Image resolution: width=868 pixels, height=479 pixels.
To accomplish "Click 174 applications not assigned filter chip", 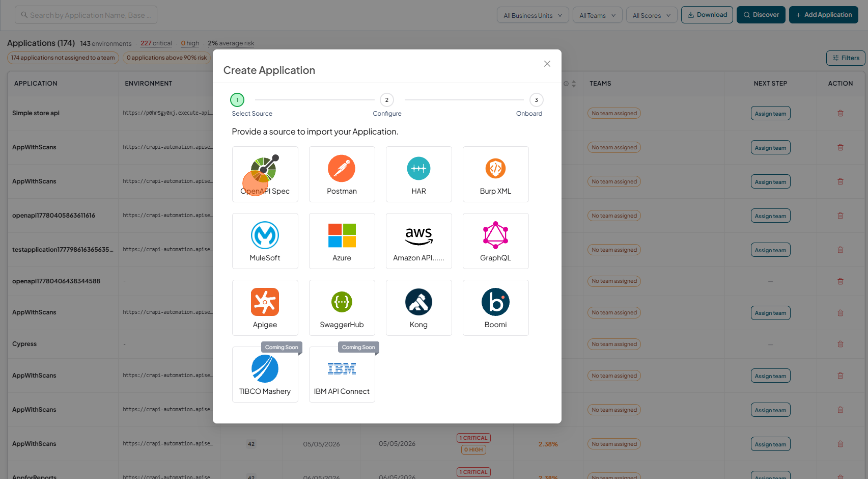I will pyautogui.click(x=63, y=58).
